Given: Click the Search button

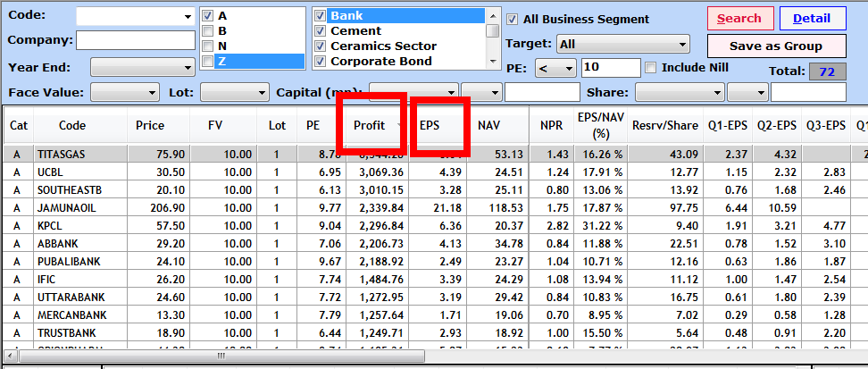Looking at the screenshot, I should point(739,18).
